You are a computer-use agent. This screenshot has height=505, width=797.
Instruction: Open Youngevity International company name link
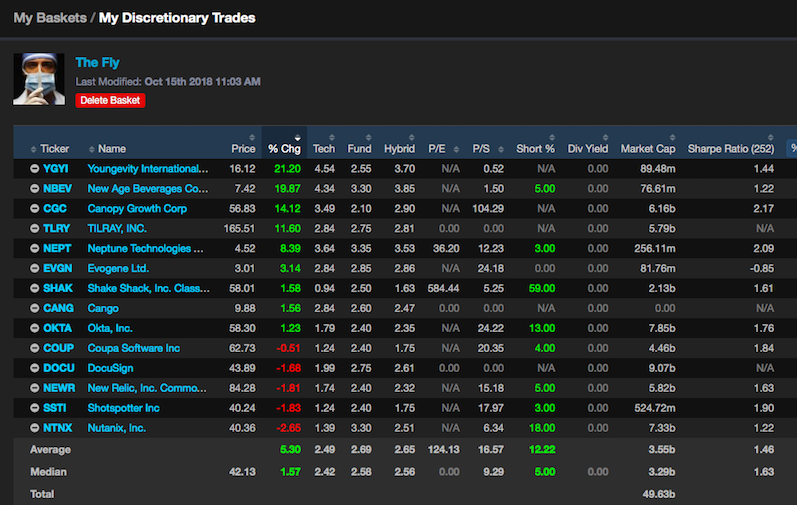148,169
